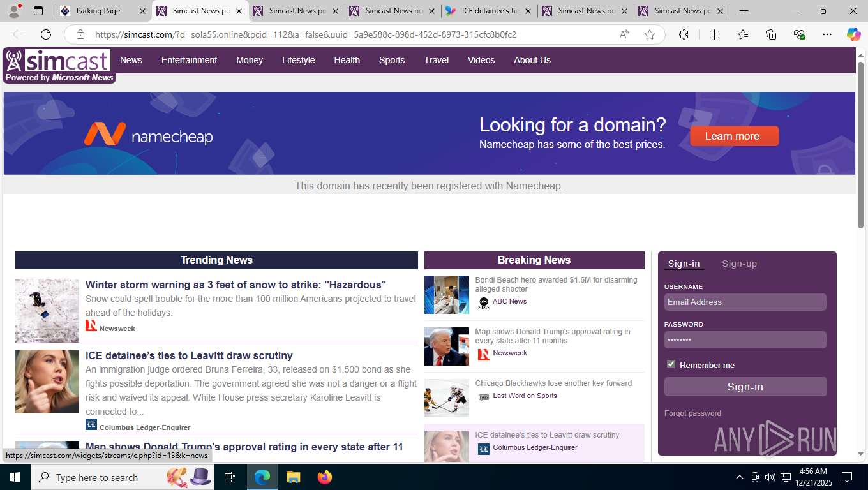Click the browser profile avatar icon

pyautogui.click(x=14, y=11)
